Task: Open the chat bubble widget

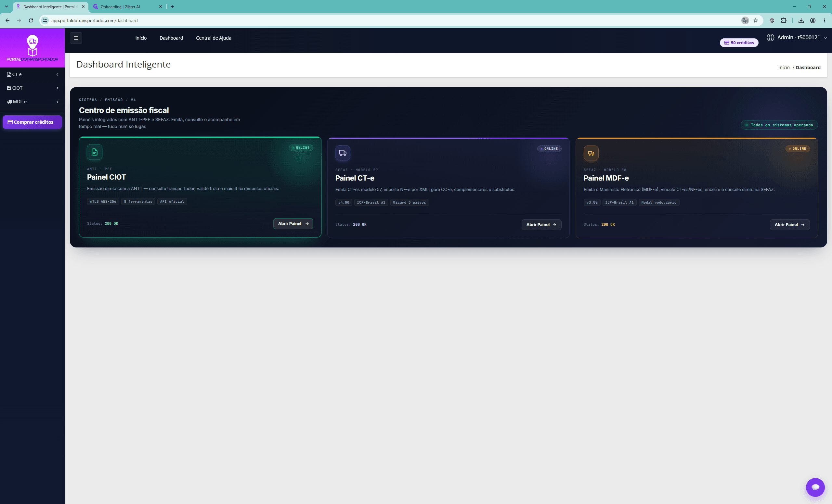Action: tap(815, 487)
